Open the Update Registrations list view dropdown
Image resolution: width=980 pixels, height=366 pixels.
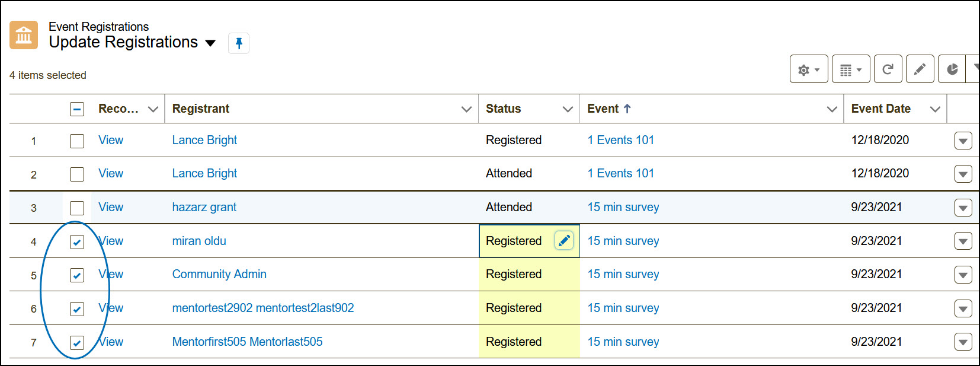pyautogui.click(x=210, y=43)
